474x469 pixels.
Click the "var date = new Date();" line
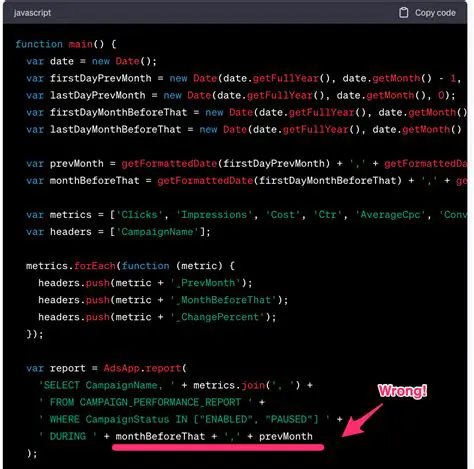(x=91, y=61)
